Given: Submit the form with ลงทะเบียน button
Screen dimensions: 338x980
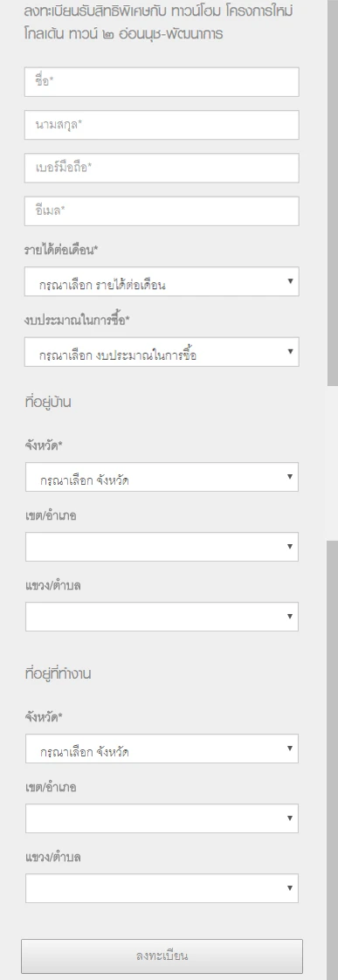Looking at the screenshot, I should 162,956.
